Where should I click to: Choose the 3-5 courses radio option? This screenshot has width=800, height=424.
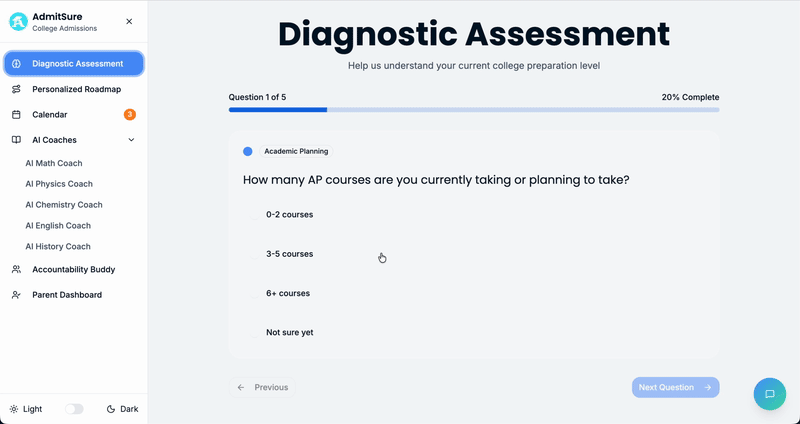pyautogui.click(x=255, y=254)
